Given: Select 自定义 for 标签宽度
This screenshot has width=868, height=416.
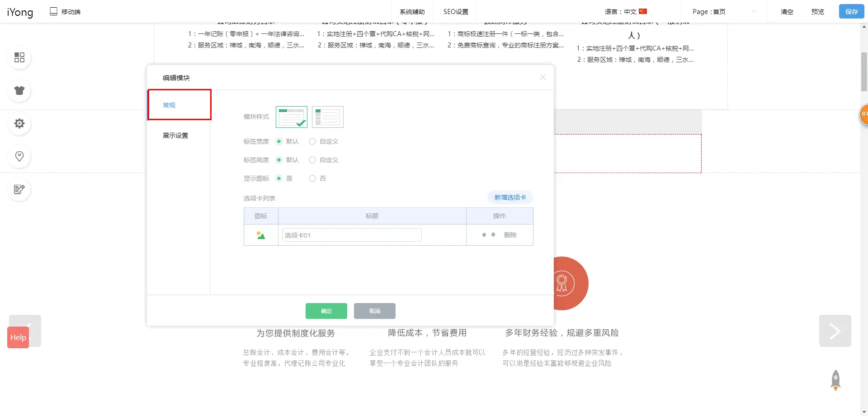Looking at the screenshot, I should pyautogui.click(x=312, y=141).
